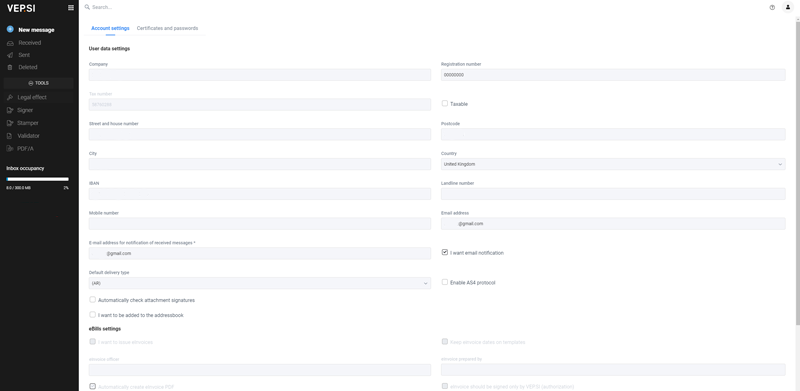Click the Inbox occupancy progress bar
Image resolution: width=800 pixels, height=391 pixels.
pos(37,179)
